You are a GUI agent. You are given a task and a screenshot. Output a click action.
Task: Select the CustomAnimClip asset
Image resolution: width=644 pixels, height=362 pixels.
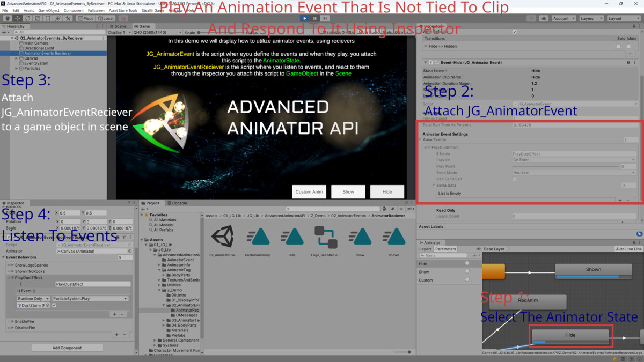click(x=258, y=241)
